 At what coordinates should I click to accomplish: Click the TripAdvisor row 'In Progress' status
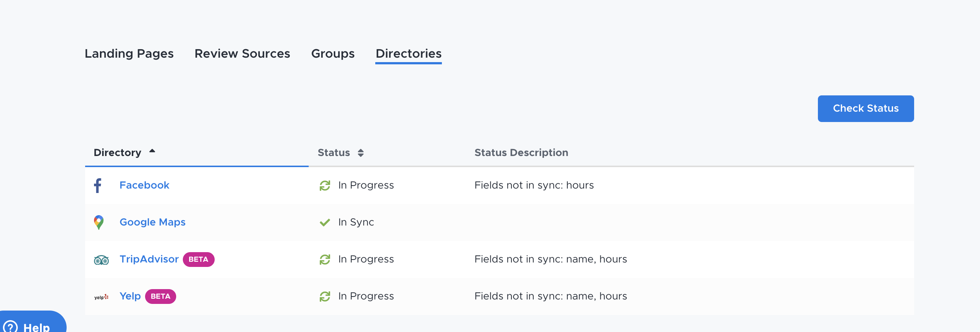point(366,259)
